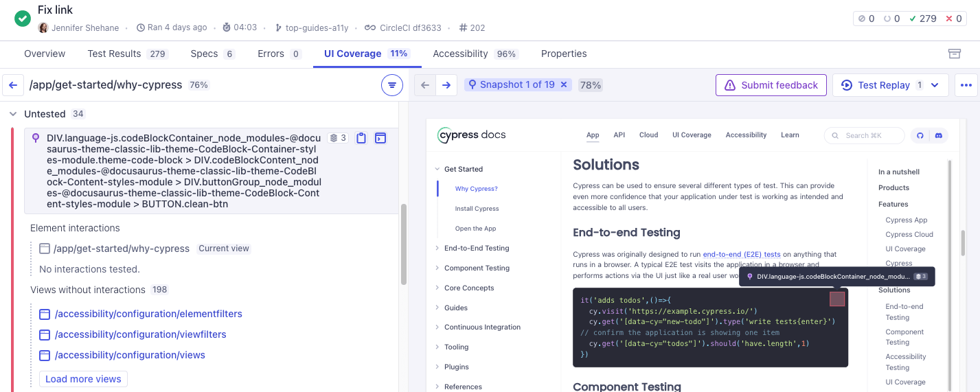Collapse the Untested section
The image size is (980, 392).
coord(13,114)
